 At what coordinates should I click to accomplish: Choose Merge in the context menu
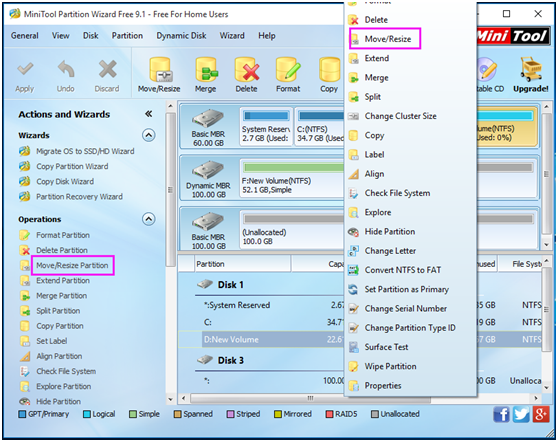point(411,78)
